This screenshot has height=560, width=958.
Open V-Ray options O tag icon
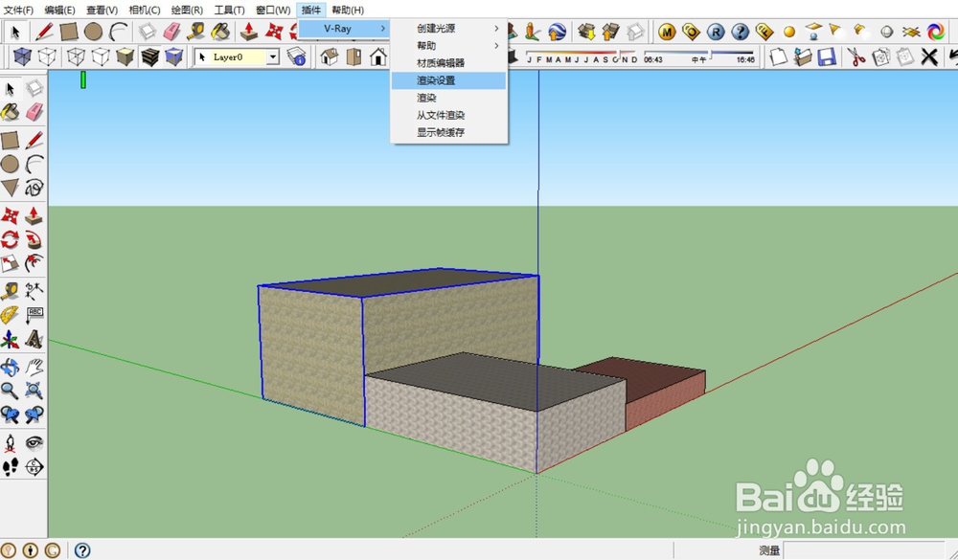click(691, 32)
